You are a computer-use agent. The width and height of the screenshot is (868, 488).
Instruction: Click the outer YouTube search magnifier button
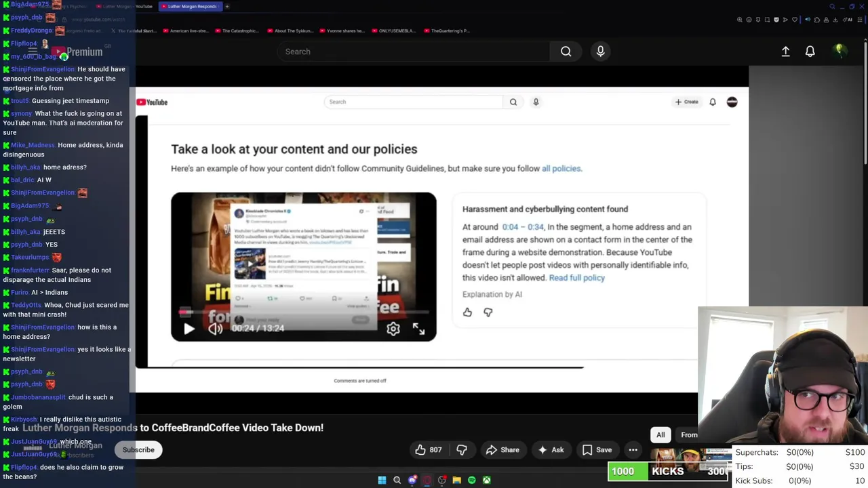566,52
